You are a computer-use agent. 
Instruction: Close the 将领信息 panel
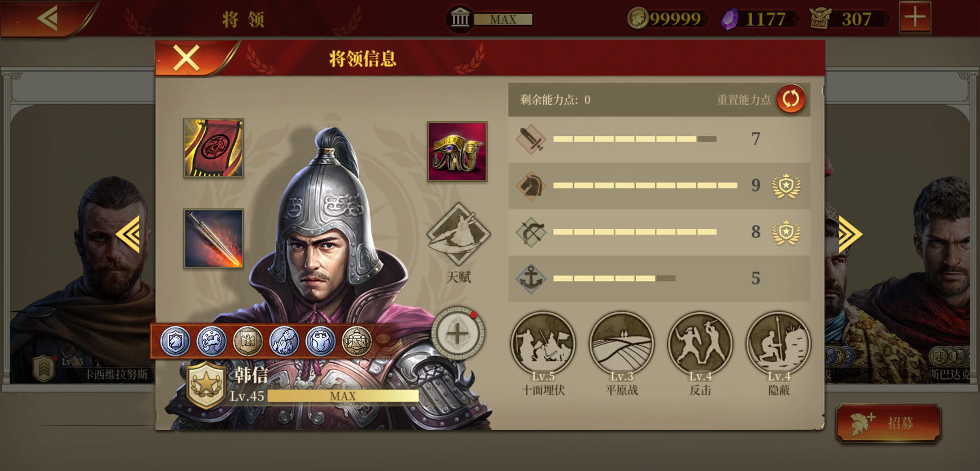(x=186, y=58)
